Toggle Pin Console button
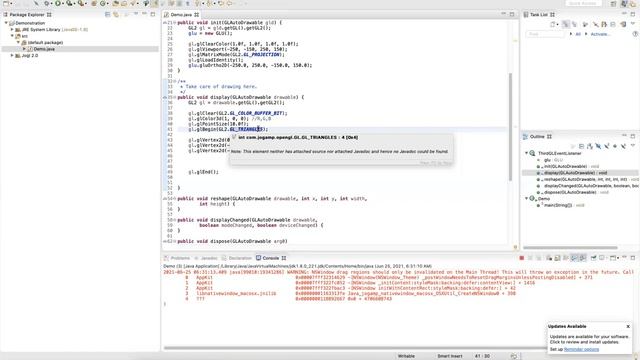 click(x=593, y=258)
